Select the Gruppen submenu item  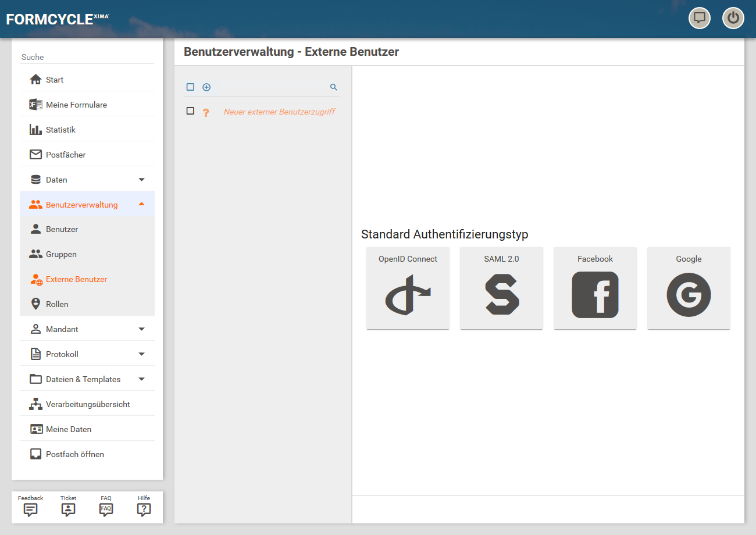(x=87, y=254)
